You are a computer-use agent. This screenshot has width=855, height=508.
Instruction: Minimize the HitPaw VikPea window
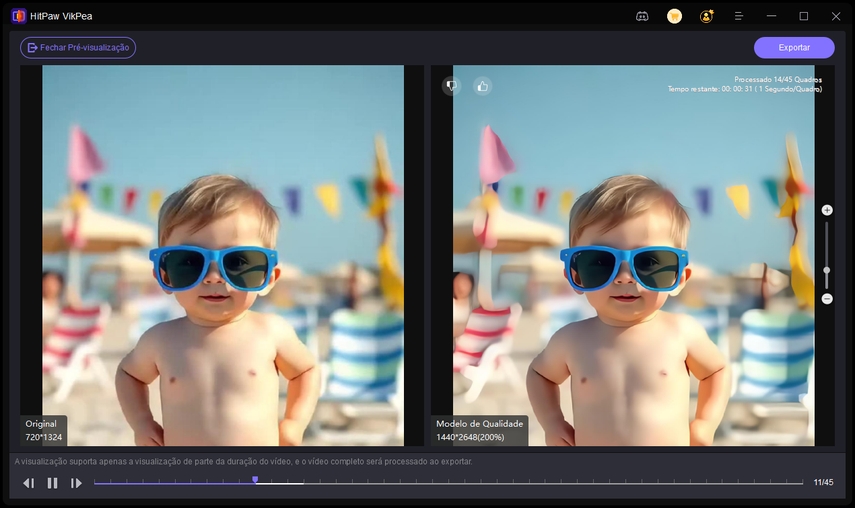coord(771,16)
